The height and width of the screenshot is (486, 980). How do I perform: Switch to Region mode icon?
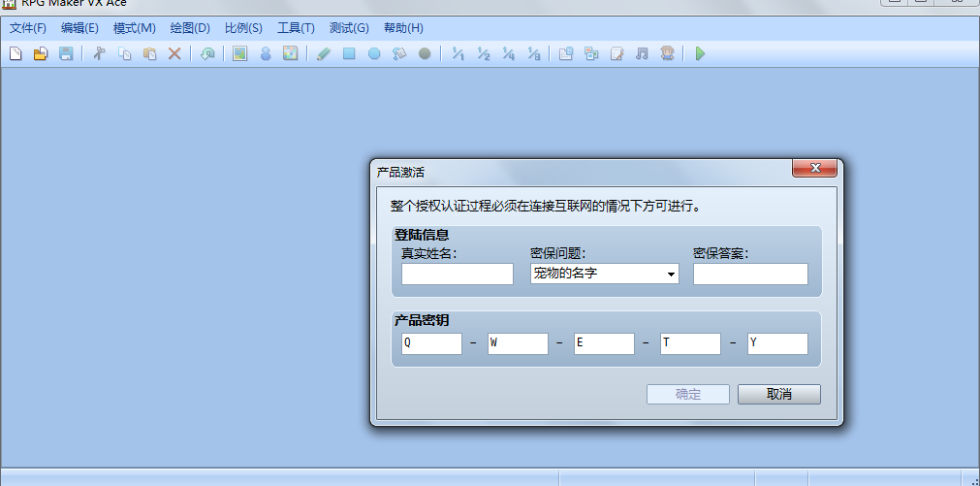290,53
